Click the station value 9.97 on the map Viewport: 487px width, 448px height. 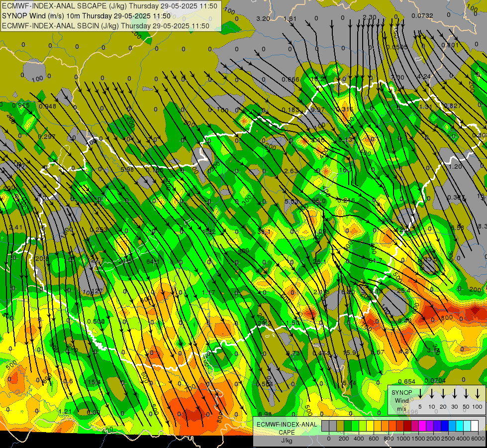pyautogui.click(x=317, y=110)
